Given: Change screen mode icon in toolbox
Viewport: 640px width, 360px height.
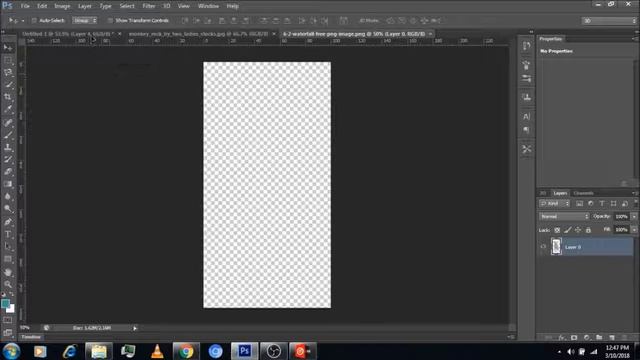Looking at the screenshot, I should click(8, 333).
